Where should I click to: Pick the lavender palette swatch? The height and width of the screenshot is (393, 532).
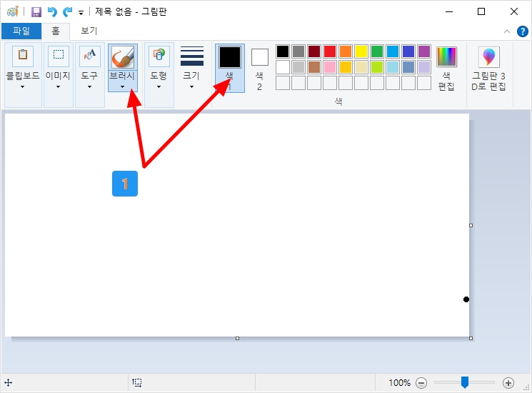click(424, 67)
